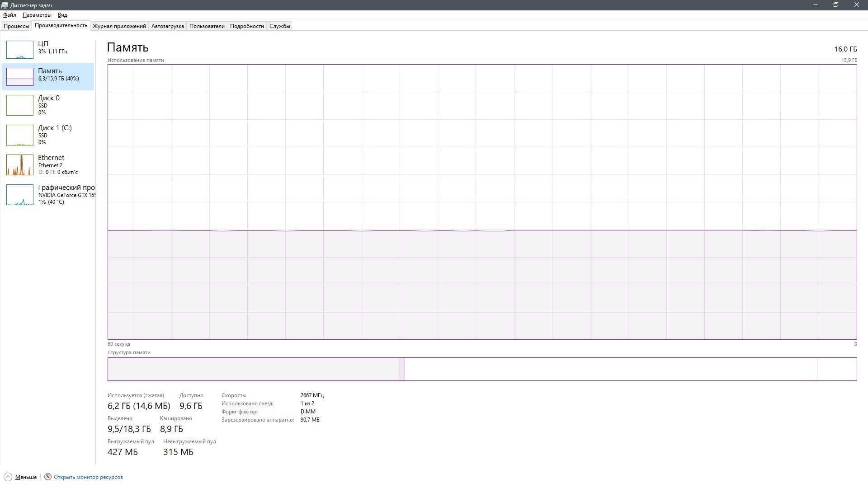
Task: Click Меньше button to collapse panel
Action: click(21, 477)
